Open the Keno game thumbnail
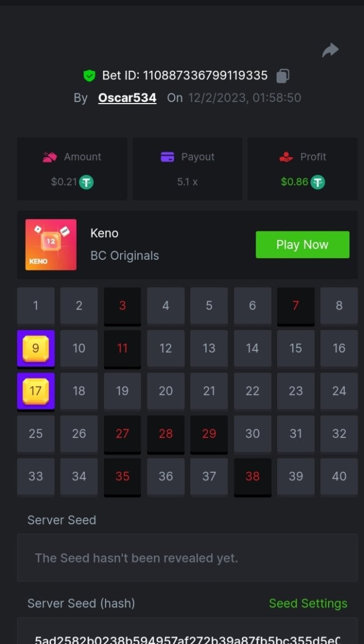This screenshot has width=364, height=644. 51,245
